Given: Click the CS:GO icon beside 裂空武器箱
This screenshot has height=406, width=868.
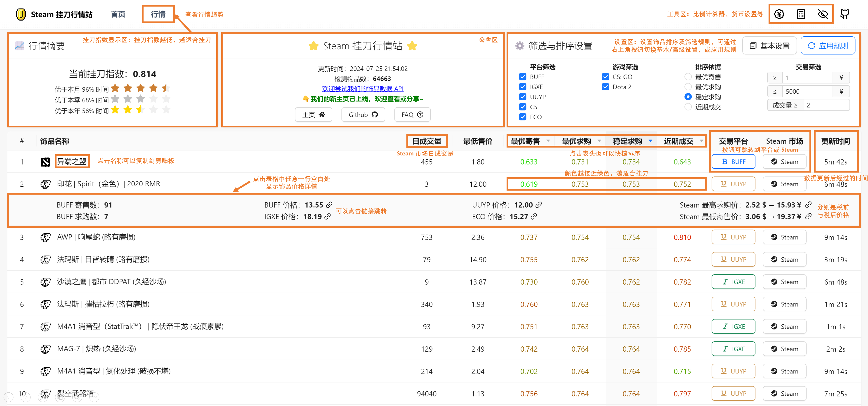Looking at the screenshot, I should pos(45,394).
